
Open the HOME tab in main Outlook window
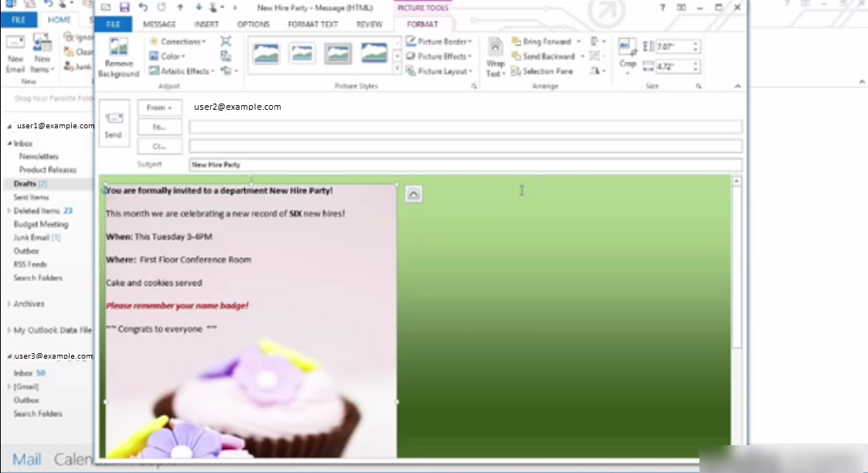click(x=60, y=19)
